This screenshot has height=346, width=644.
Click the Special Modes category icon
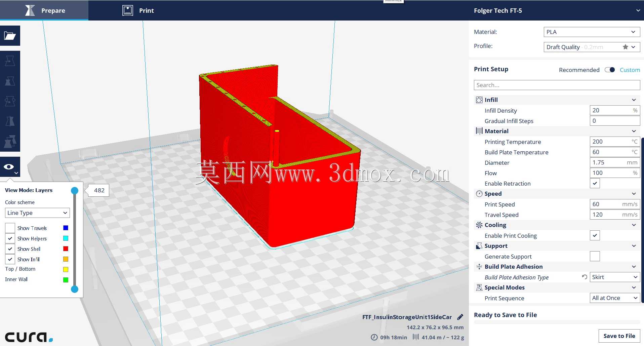pos(479,287)
